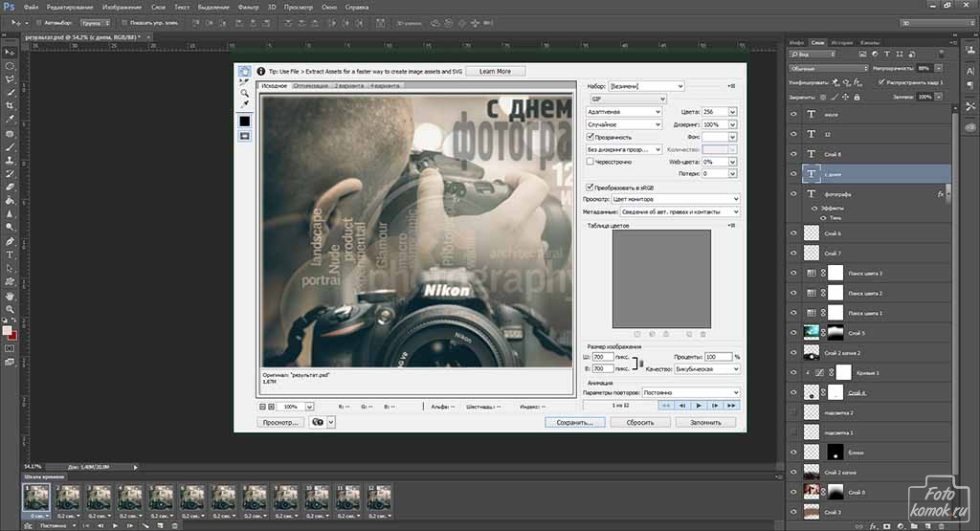Switch to the Исходное tab
Screen dimensions: 980x531
click(275, 85)
